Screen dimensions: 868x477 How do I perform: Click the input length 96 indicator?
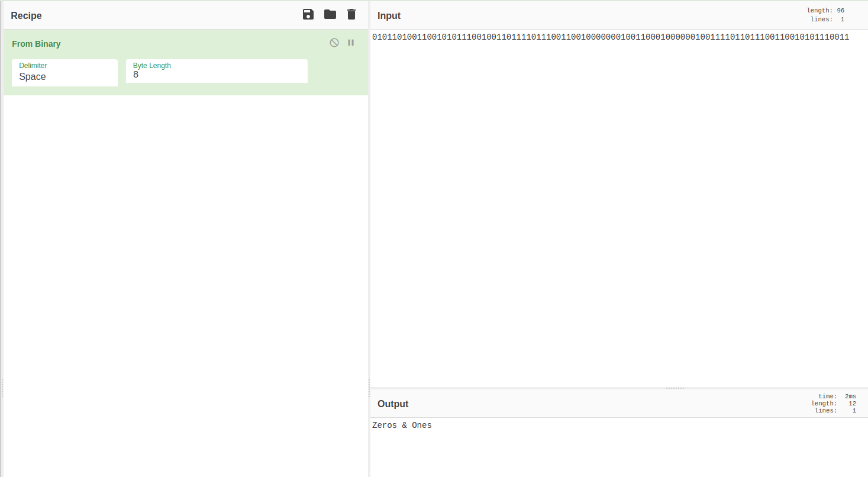(x=825, y=11)
